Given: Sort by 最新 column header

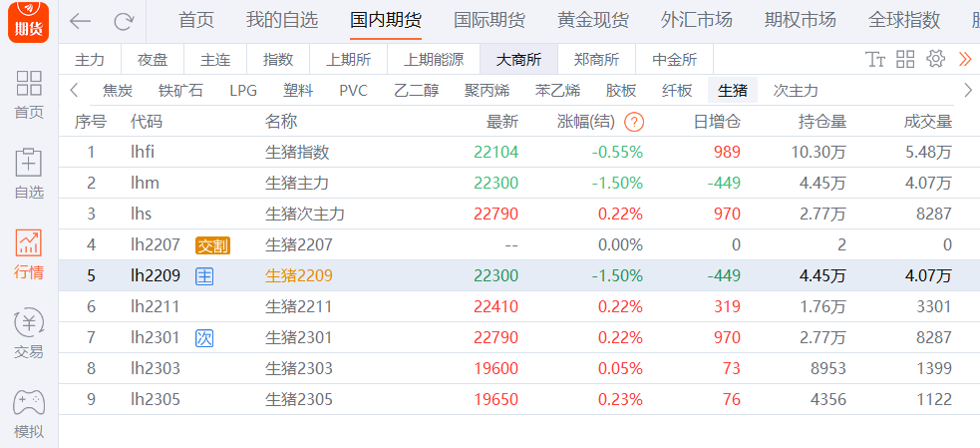Looking at the screenshot, I should pos(502,122).
